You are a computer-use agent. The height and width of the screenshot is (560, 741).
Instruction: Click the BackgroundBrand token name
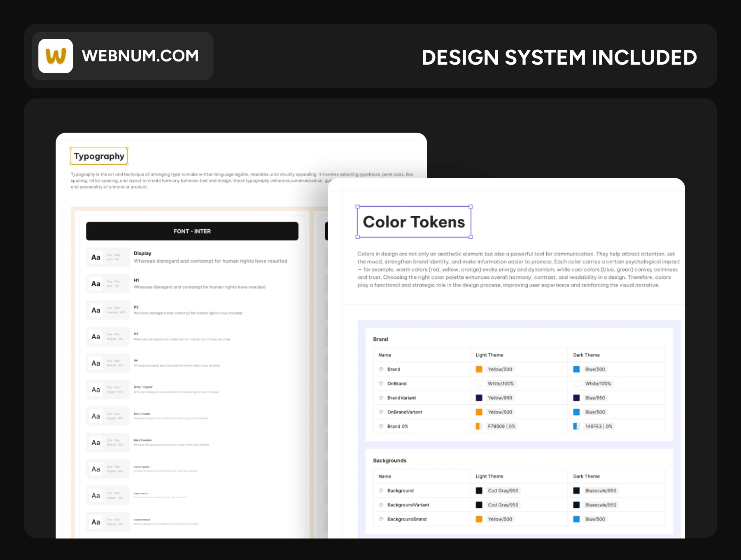coord(407,519)
